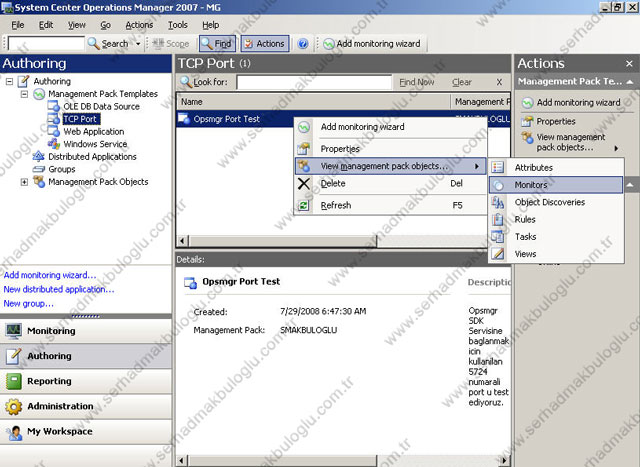Click the Rules icon in submenu
The height and width of the screenshot is (467, 640).
[x=498, y=219]
